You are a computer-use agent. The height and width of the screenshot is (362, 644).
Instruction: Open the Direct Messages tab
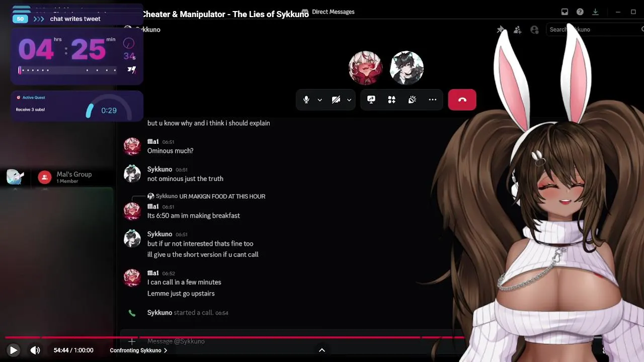point(328,12)
